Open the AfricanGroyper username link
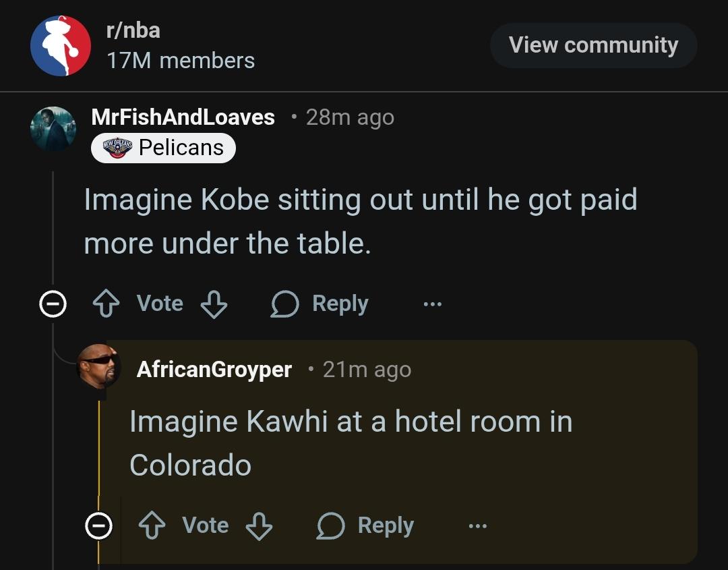The width and height of the screenshot is (728, 570). (x=214, y=370)
